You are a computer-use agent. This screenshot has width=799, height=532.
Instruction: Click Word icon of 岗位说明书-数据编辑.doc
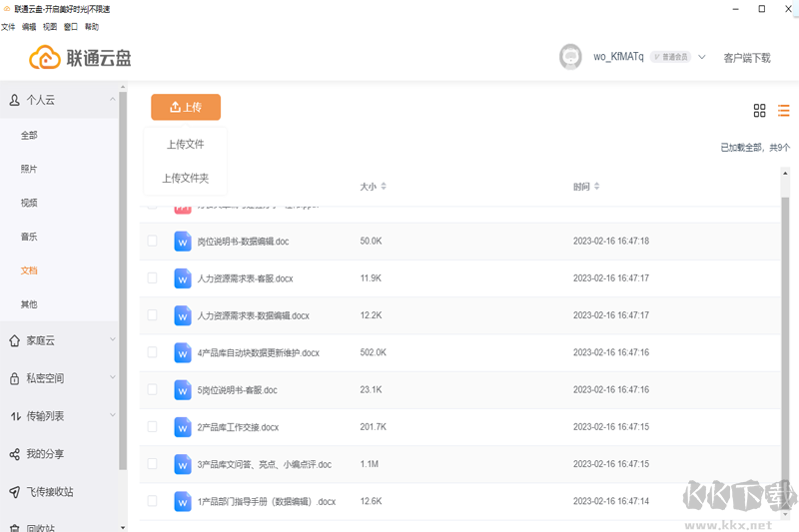pos(182,241)
